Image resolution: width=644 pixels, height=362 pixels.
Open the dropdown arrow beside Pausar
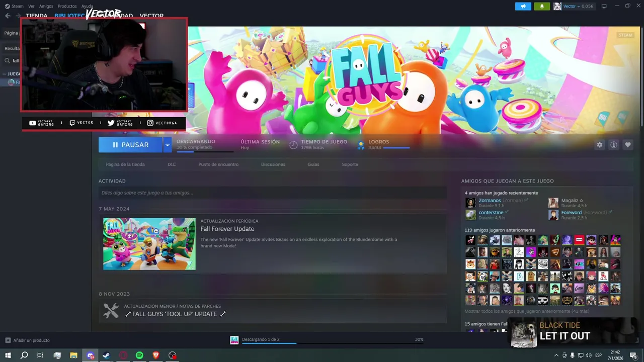pyautogui.click(x=167, y=145)
